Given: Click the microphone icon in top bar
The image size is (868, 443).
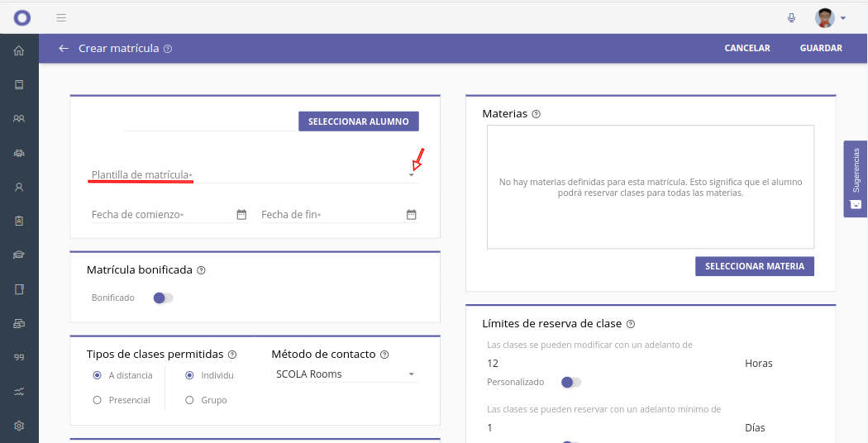Looking at the screenshot, I should click(x=792, y=17).
